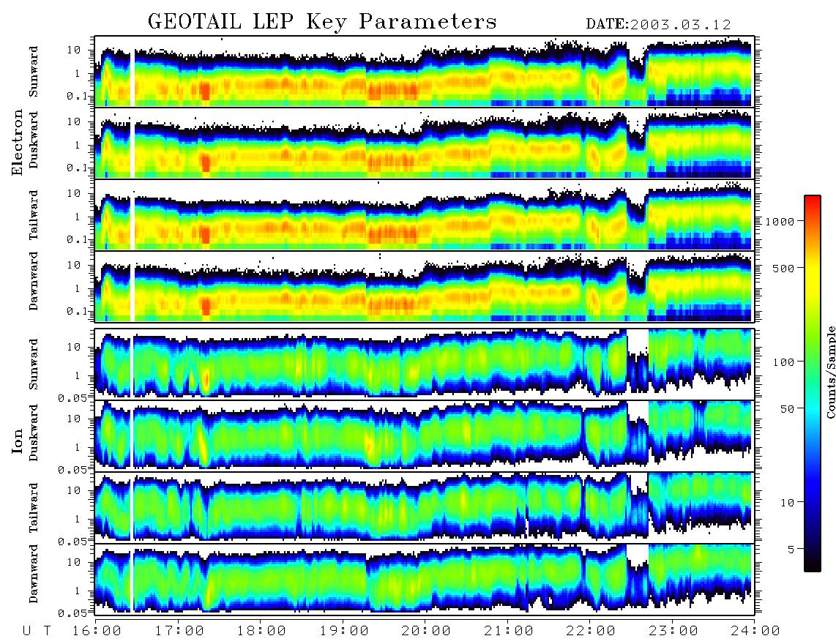Select the 19:00 time tick label
Screen dimensions: 836x644
(x=344, y=632)
